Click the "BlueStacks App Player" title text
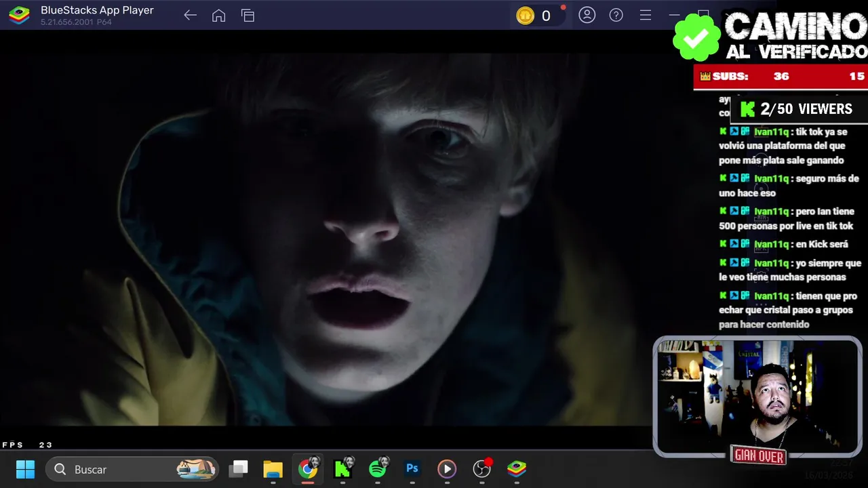This screenshot has height=488, width=868. [x=97, y=10]
